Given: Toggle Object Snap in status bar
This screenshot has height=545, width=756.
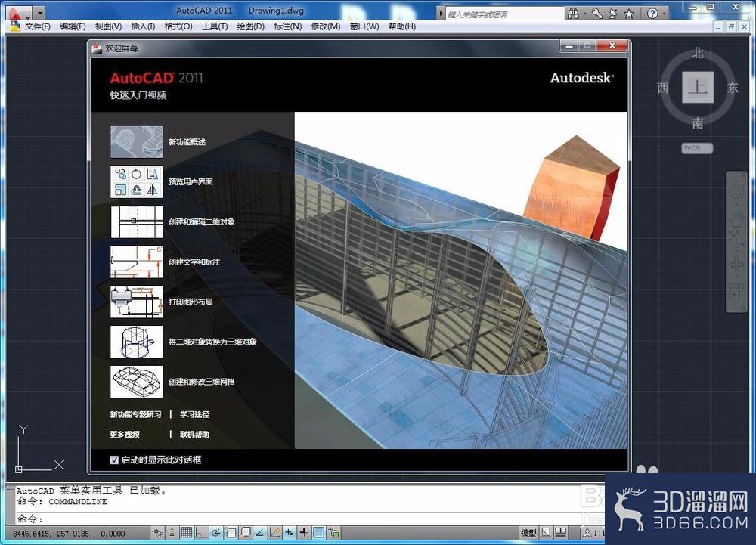Looking at the screenshot, I should click(x=231, y=532).
